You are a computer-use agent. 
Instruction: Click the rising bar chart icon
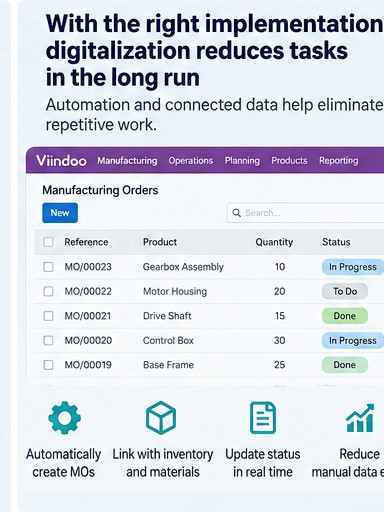point(360,418)
